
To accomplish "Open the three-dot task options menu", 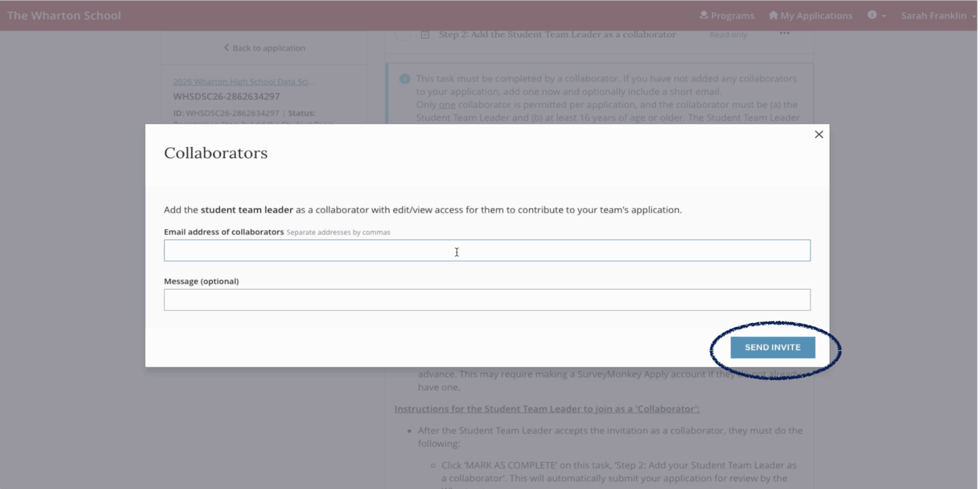I will click(x=784, y=33).
